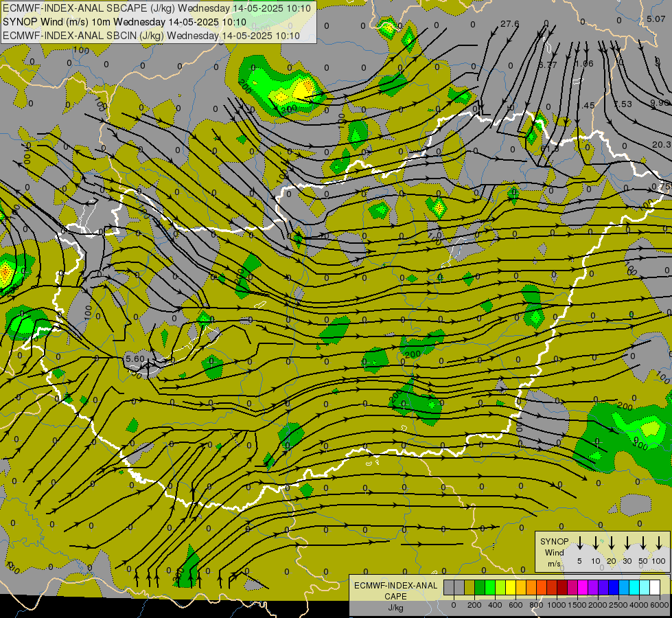Viewport: 672px width, 618px height.
Task: Pick the yellow-green swatch after 400 tick
Action: tap(500, 588)
